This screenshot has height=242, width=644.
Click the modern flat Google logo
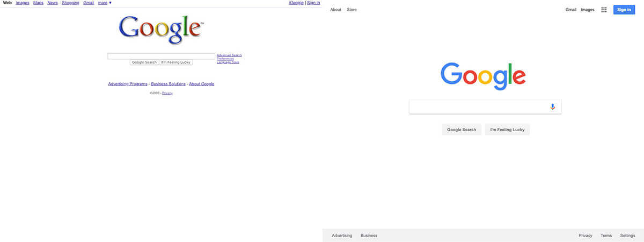coord(483,76)
